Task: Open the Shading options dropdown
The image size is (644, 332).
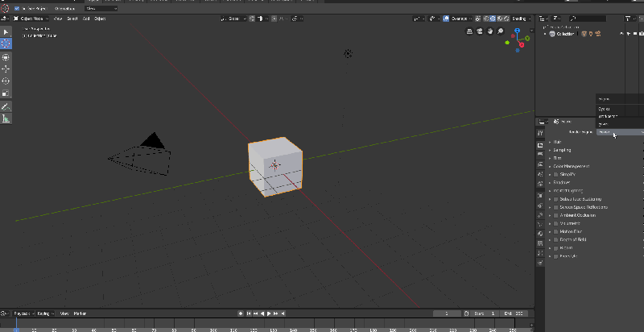Action: [x=522, y=19]
